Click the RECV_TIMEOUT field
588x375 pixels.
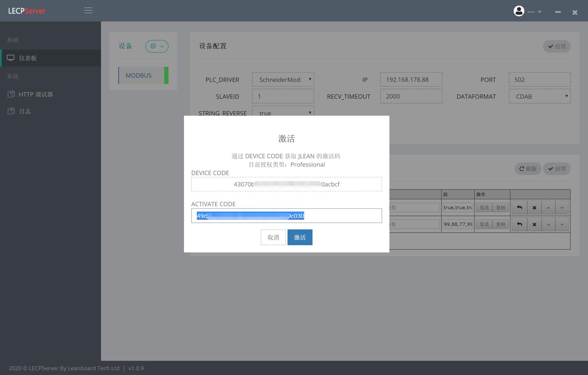411,96
